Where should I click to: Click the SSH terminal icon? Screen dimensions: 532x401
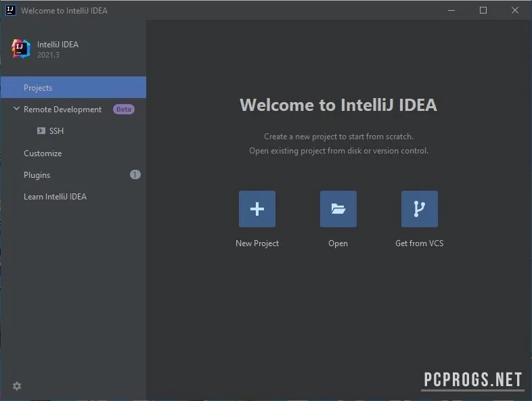pos(41,131)
